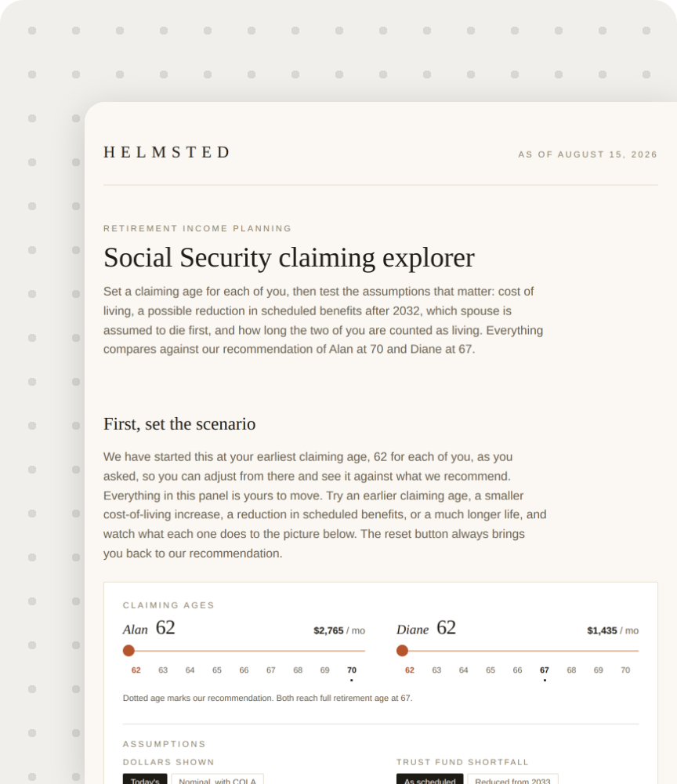Select the Today's dollars option
This screenshot has width=677, height=784.
pyautogui.click(x=145, y=779)
